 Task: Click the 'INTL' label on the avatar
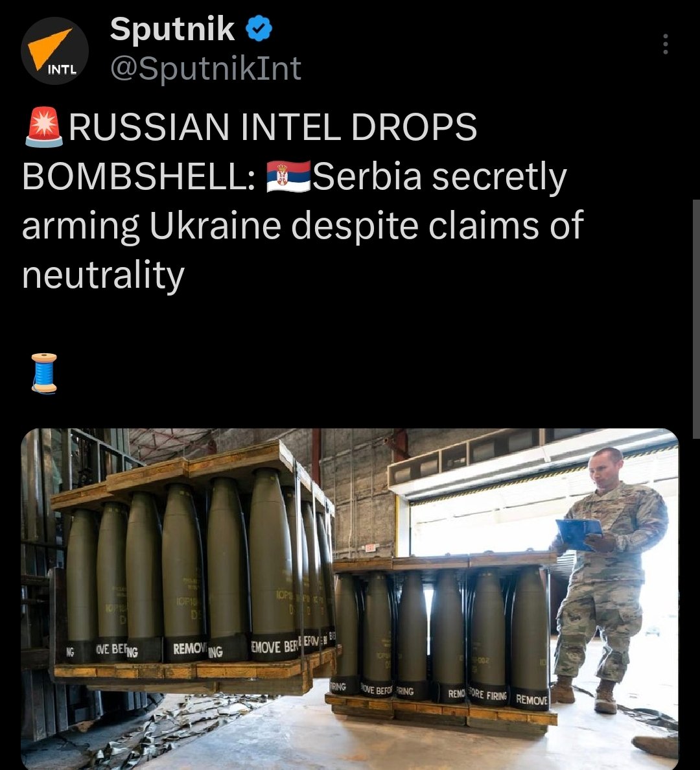[x=62, y=70]
